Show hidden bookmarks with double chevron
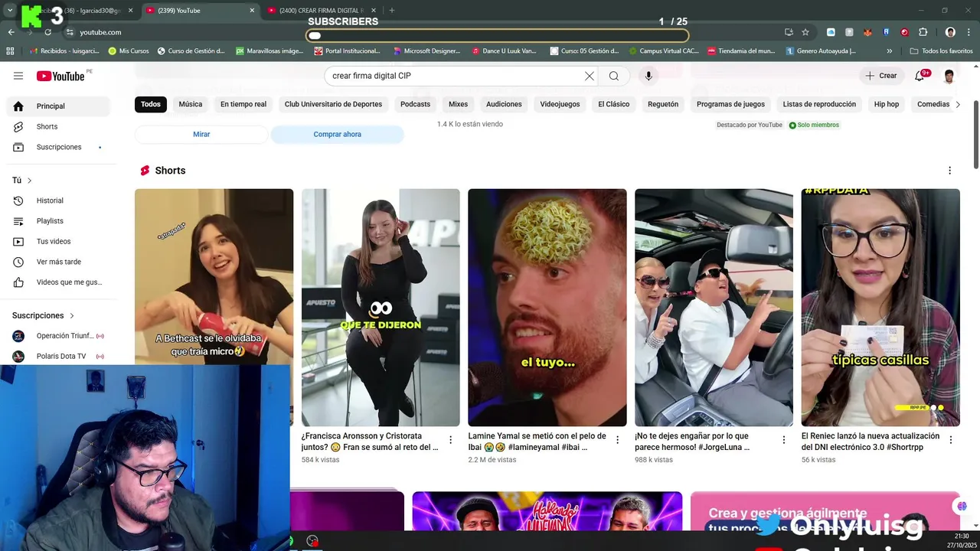The image size is (980, 551). point(889,51)
